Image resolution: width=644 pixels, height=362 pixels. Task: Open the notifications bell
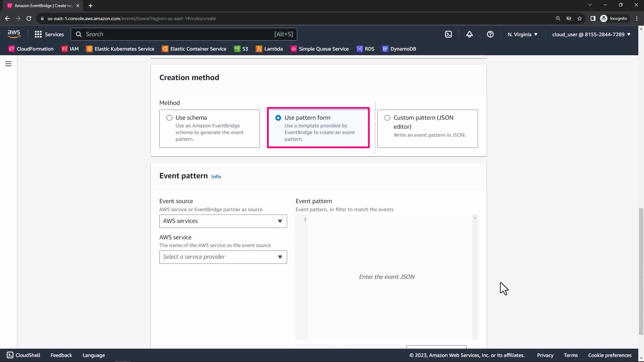[469, 34]
